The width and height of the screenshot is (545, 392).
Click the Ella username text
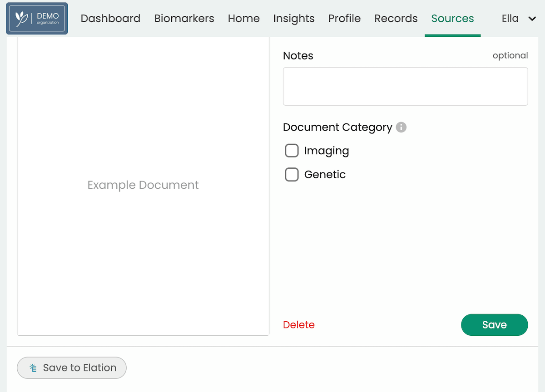point(510,19)
